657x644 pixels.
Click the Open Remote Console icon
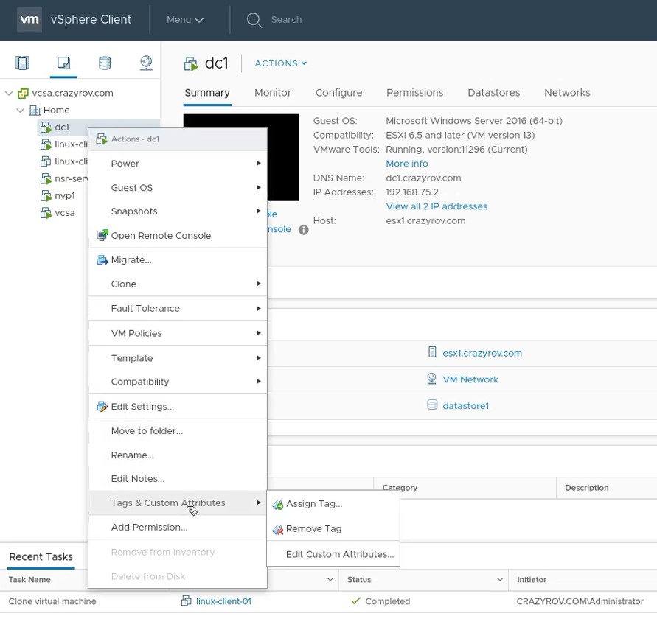click(102, 235)
